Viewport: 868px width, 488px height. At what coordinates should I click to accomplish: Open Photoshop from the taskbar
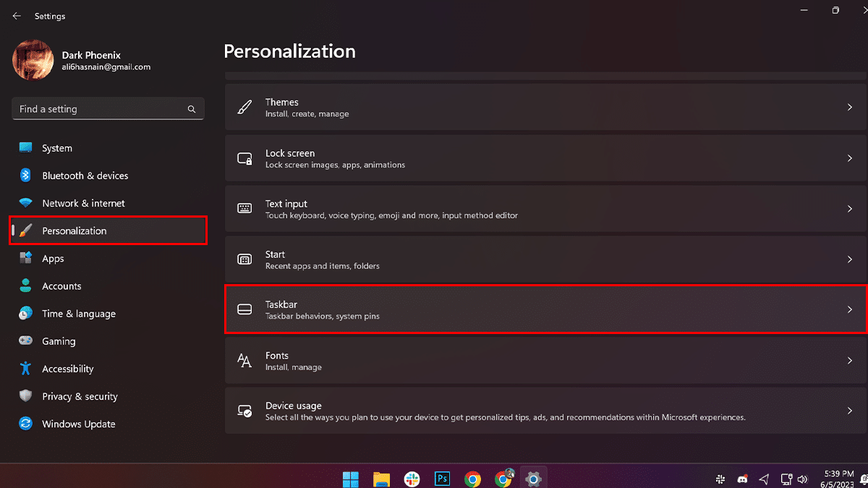coord(442,479)
